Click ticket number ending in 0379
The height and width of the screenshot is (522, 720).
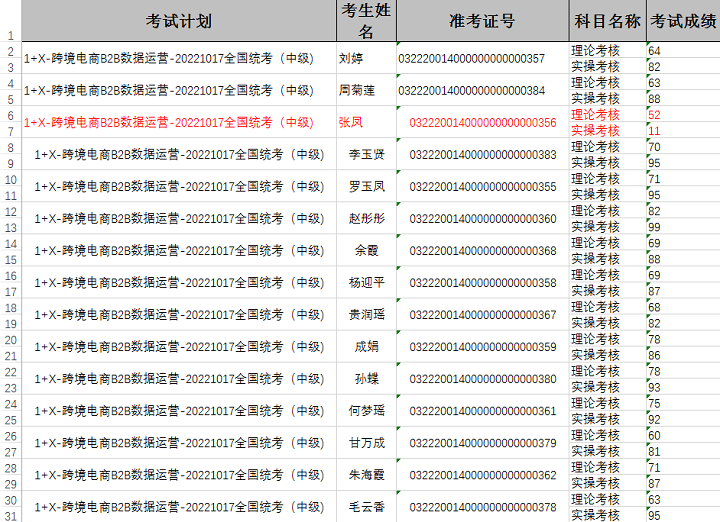click(x=482, y=443)
